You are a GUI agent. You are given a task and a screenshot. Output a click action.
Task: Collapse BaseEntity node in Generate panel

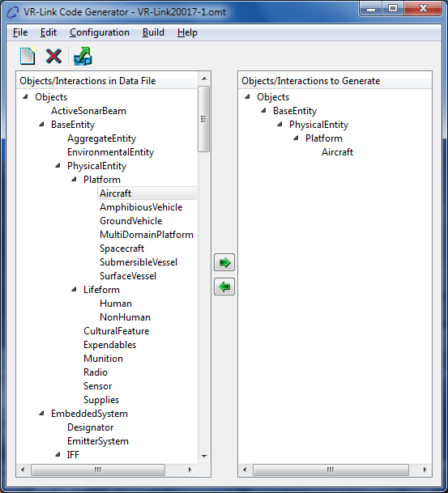[x=264, y=111]
